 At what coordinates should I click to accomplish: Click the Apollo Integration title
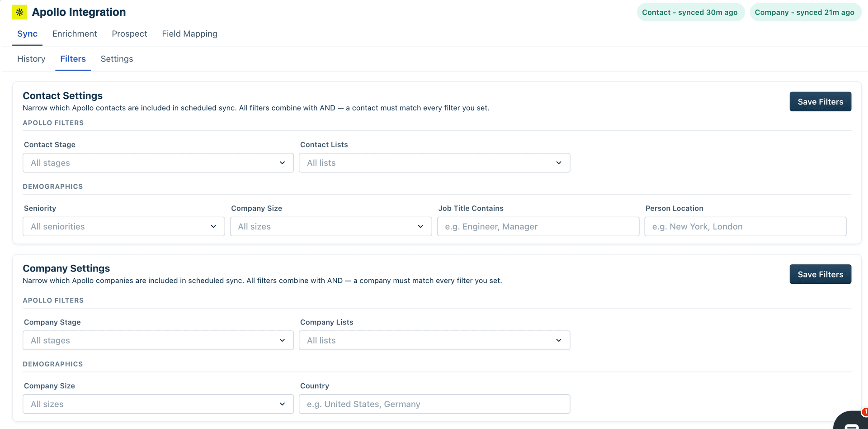[79, 12]
